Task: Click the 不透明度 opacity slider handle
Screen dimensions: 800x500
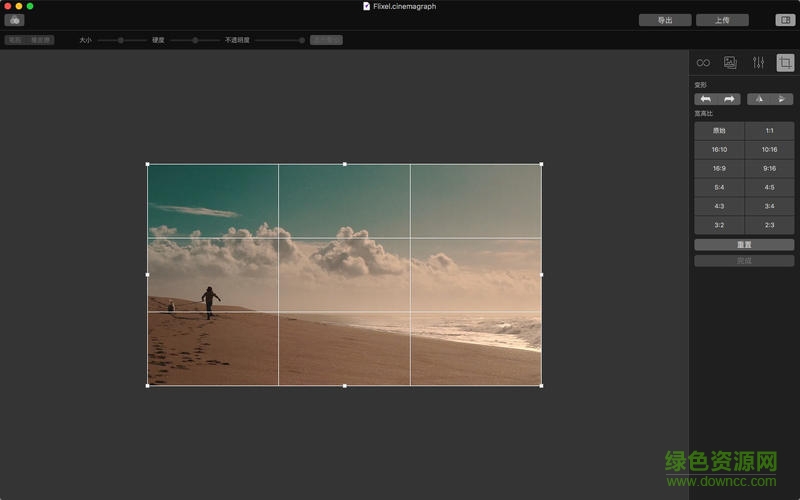Action: coord(301,40)
